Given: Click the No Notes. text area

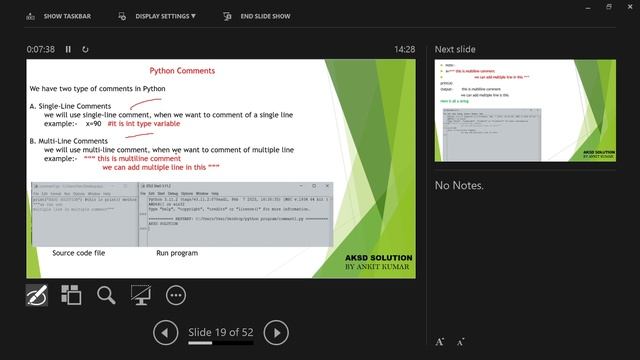Looking at the screenshot, I should (x=459, y=185).
